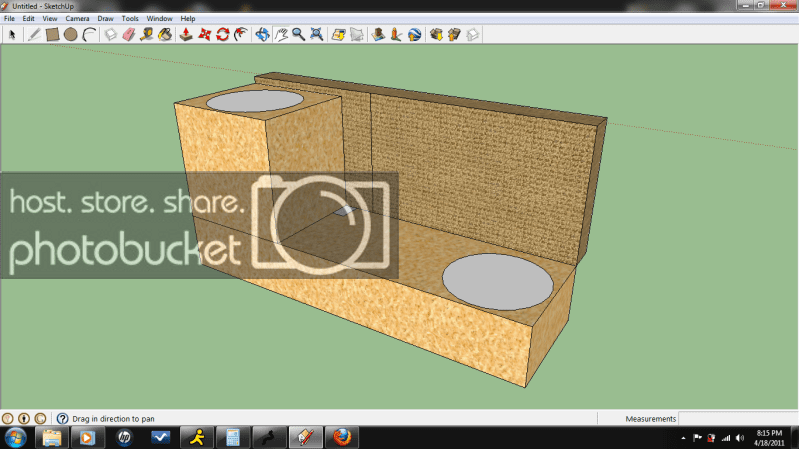Screen dimensions: 799x449
Task: Select the pink Eraser tool
Action: 129,35
